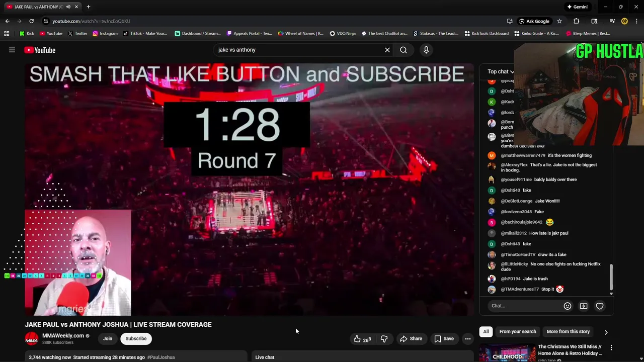Image resolution: width=644 pixels, height=362 pixels.
Task: Open MMAWeekly.com channel avatar
Action: coord(32,339)
